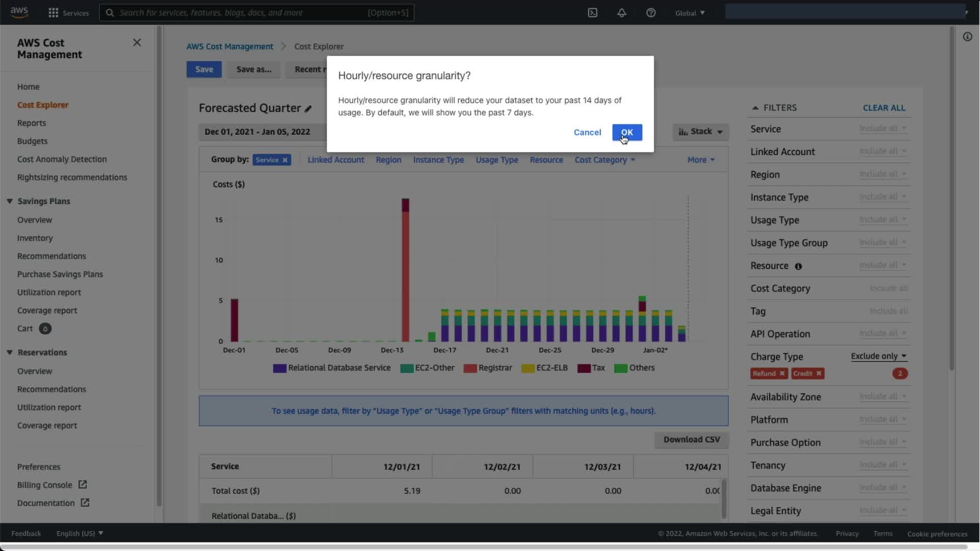The width and height of the screenshot is (980, 551).
Task: Group by Usage Type tab
Action: 497,160
